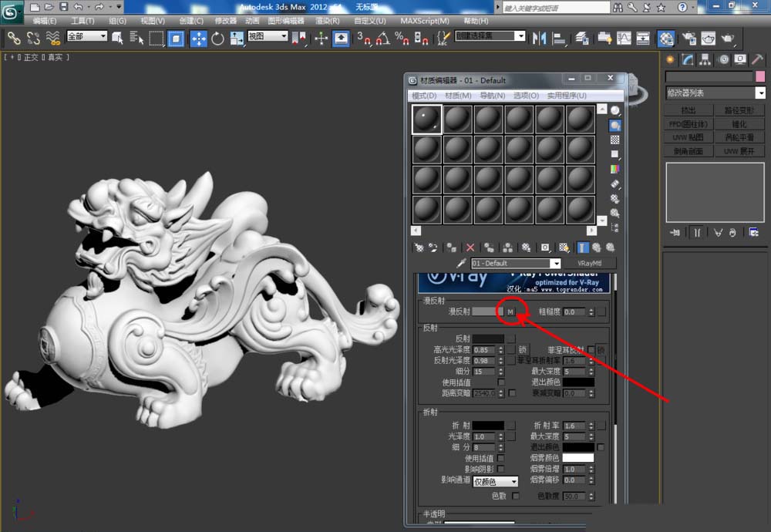The image size is (771, 532).
Task: Click the 倒角剖面 modifier button
Action: (689, 151)
